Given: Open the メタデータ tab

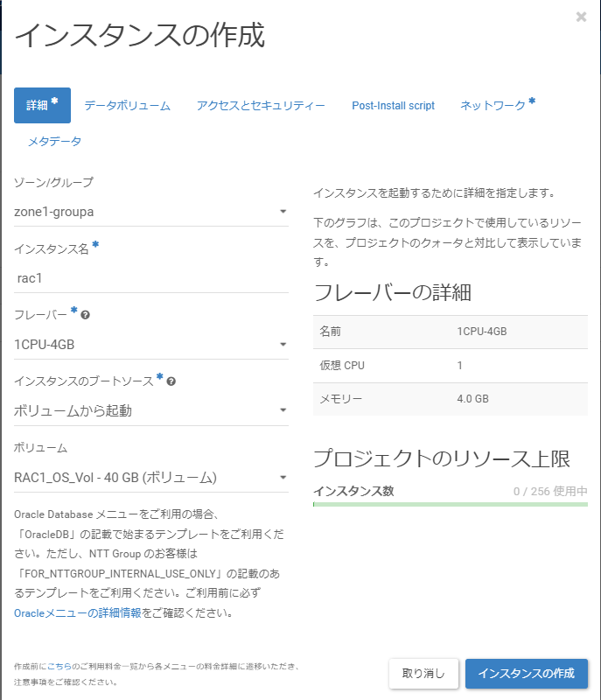Looking at the screenshot, I should click(x=54, y=142).
